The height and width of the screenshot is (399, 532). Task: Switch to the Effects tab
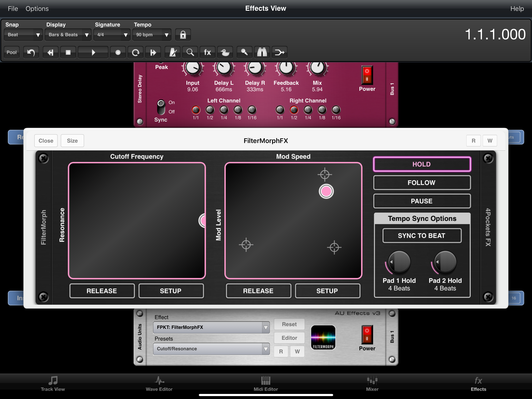pyautogui.click(x=478, y=384)
